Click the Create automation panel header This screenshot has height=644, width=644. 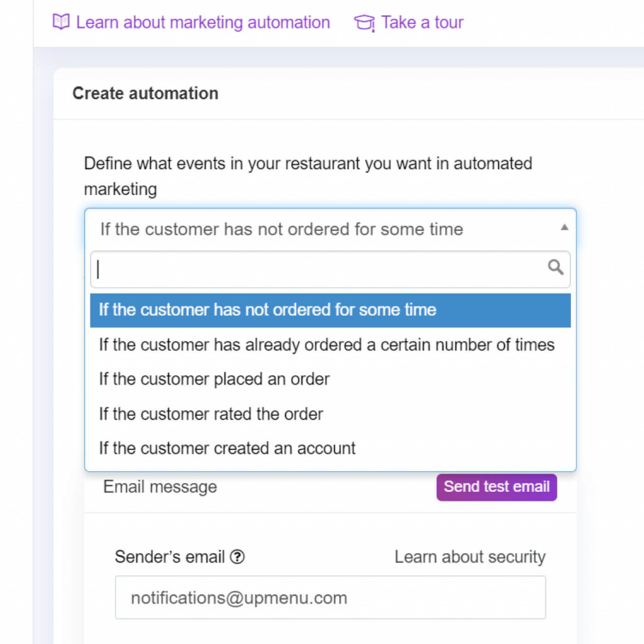click(x=145, y=93)
